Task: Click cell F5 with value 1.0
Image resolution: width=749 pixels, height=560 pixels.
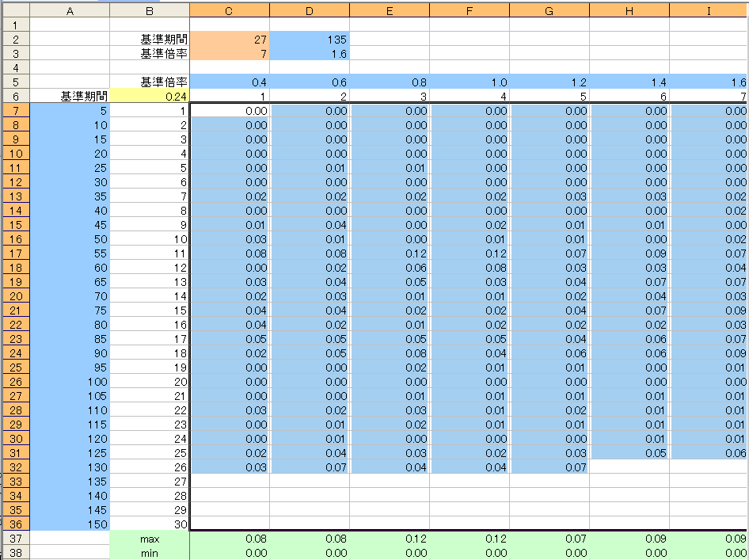Action: tap(470, 82)
